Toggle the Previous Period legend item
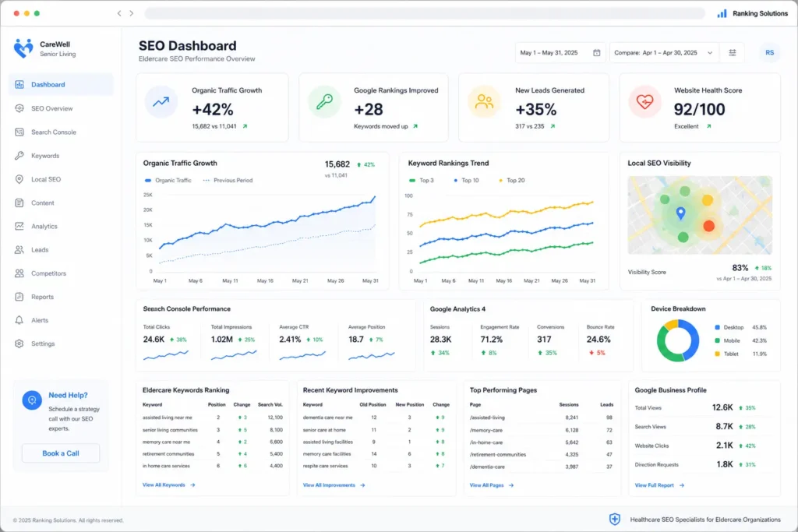This screenshot has width=798, height=532. (x=228, y=180)
